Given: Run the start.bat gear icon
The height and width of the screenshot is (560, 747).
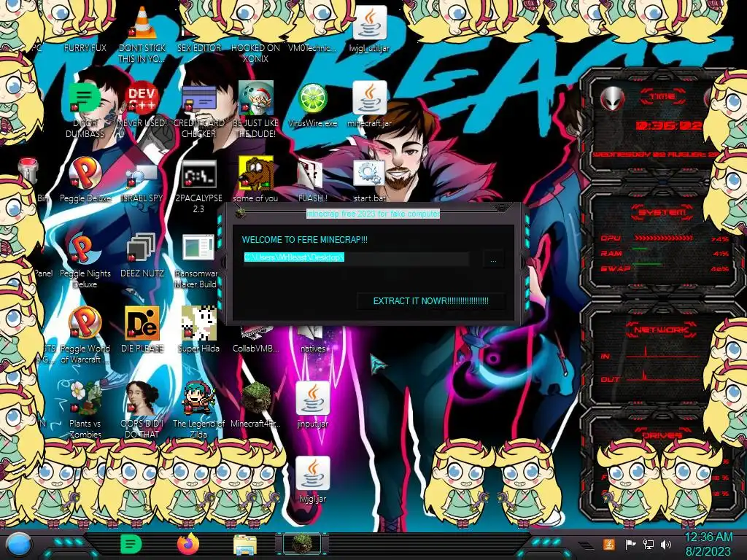Looking at the screenshot, I should coord(370,174).
